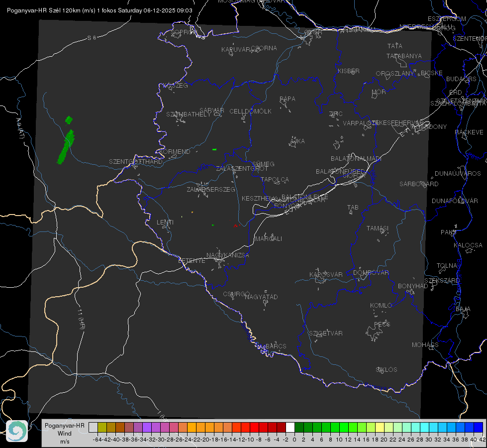Click the KAPUVÁR city label
This screenshot has width=487, height=448.
[x=236, y=50]
